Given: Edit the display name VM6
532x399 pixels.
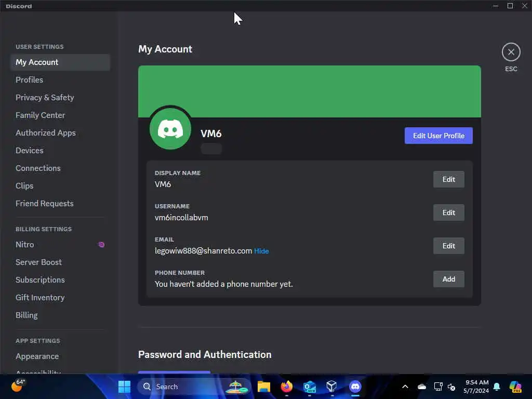Looking at the screenshot, I should pos(448,179).
